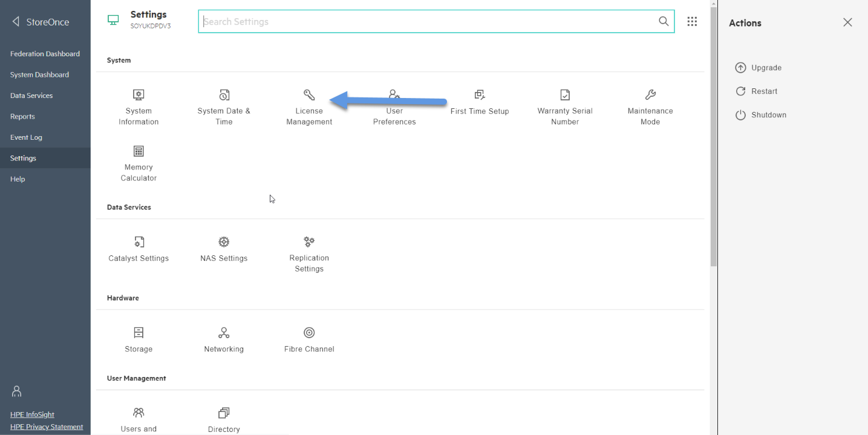
Task: Open Data Services in sidebar
Action: [x=31, y=96]
